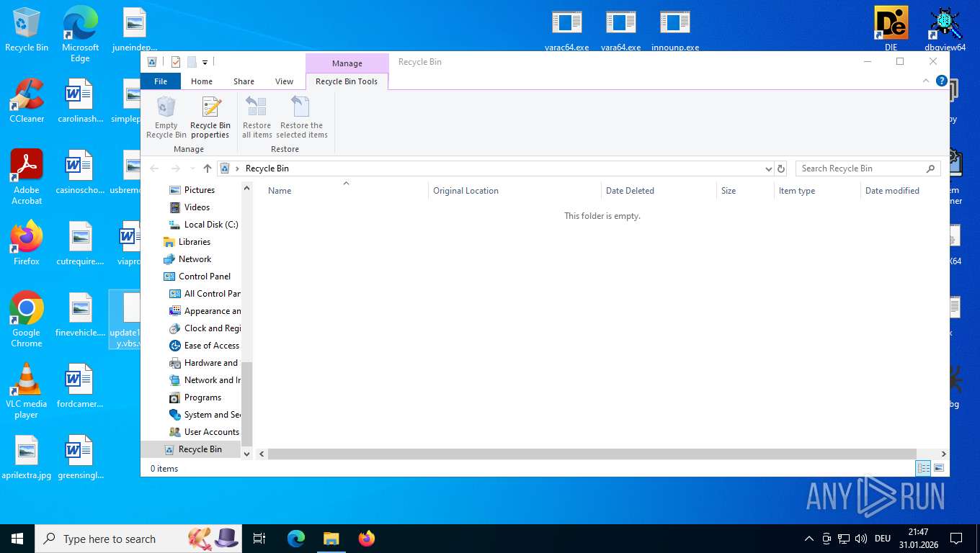This screenshot has width=980, height=553.
Task: Click horizontal scrollbar right arrow
Action: coord(943,454)
